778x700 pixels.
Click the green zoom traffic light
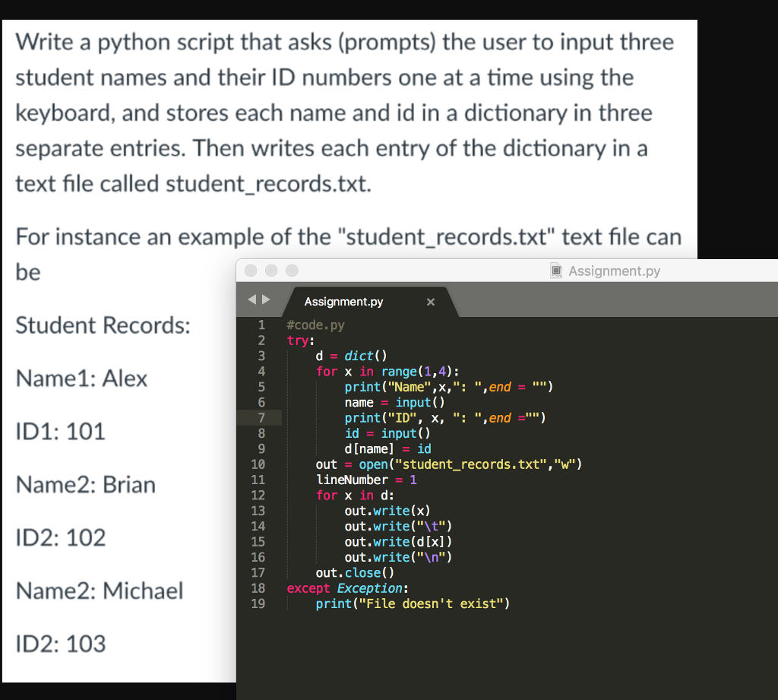click(293, 270)
